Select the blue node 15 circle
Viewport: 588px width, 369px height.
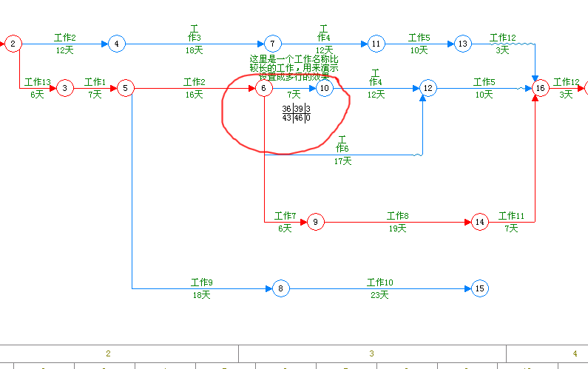coord(480,288)
